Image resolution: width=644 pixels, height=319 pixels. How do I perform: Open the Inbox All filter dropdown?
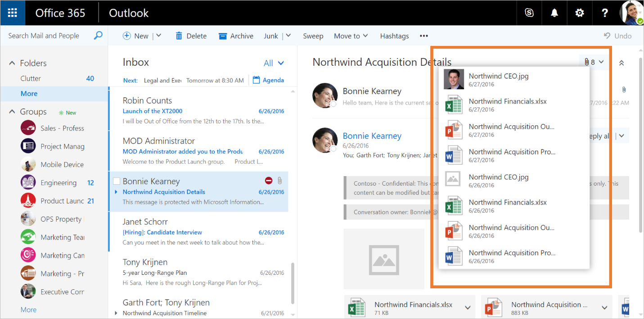pos(274,63)
